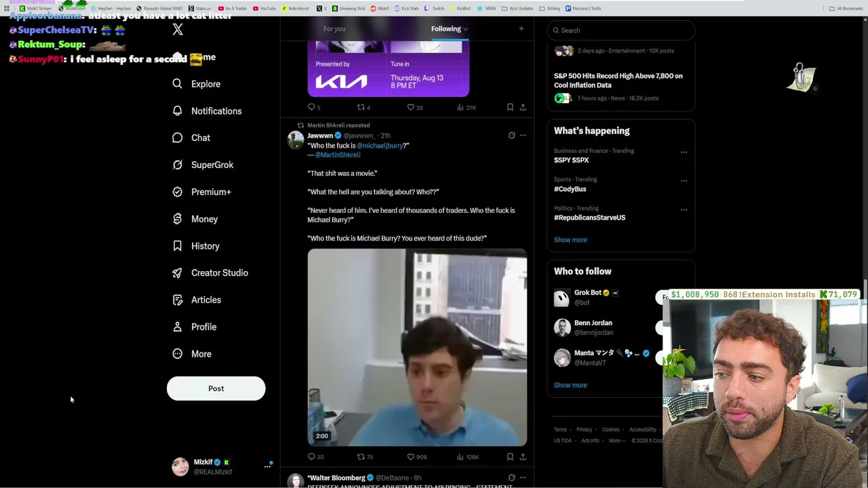Play the Jawwwn post video
The height and width of the screenshot is (488, 868).
tap(417, 348)
